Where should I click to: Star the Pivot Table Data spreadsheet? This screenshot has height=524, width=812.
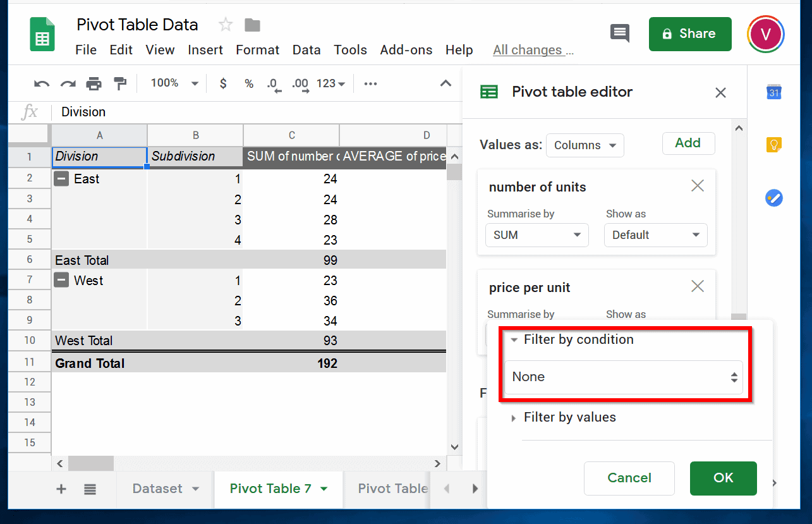pyautogui.click(x=225, y=24)
